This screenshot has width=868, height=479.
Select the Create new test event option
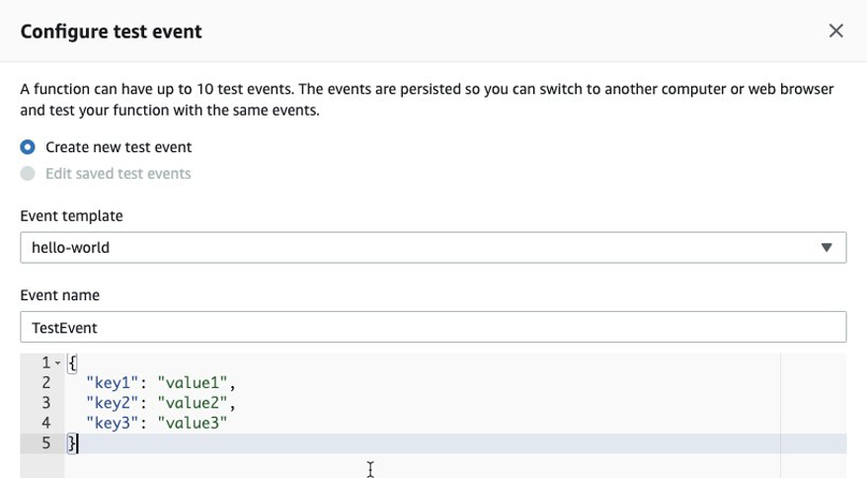point(28,147)
